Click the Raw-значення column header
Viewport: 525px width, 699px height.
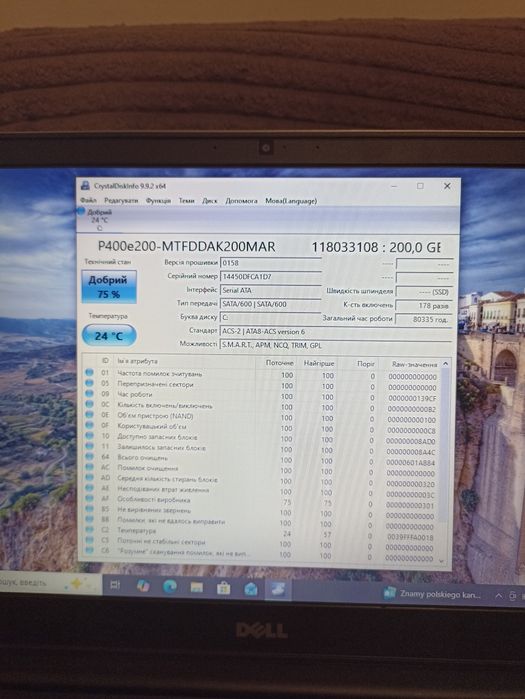click(x=414, y=365)
